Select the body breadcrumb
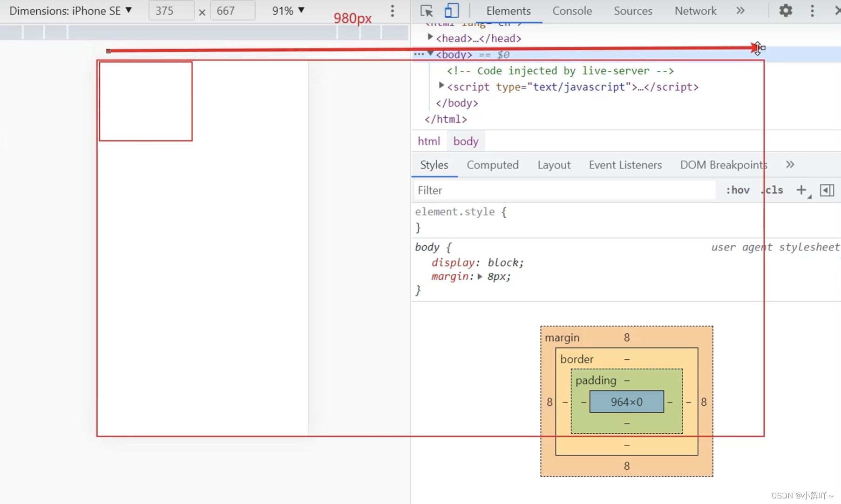Viewport: 841px width, 504px height. point(466,141)
